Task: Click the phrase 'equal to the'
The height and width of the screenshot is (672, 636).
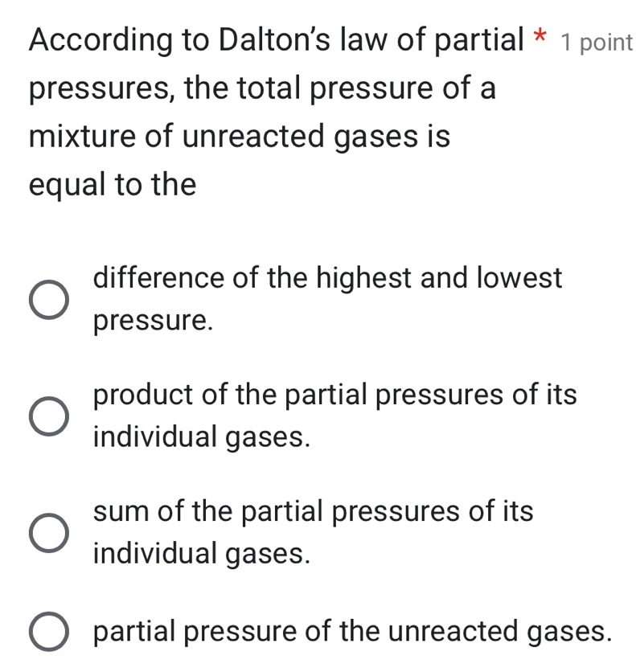Action: [x=111, y=185]
